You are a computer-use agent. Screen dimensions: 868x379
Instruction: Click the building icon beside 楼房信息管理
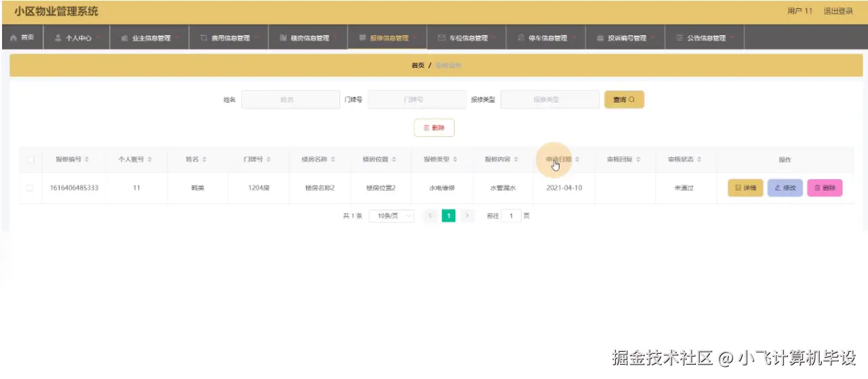[x=284, y=38]
